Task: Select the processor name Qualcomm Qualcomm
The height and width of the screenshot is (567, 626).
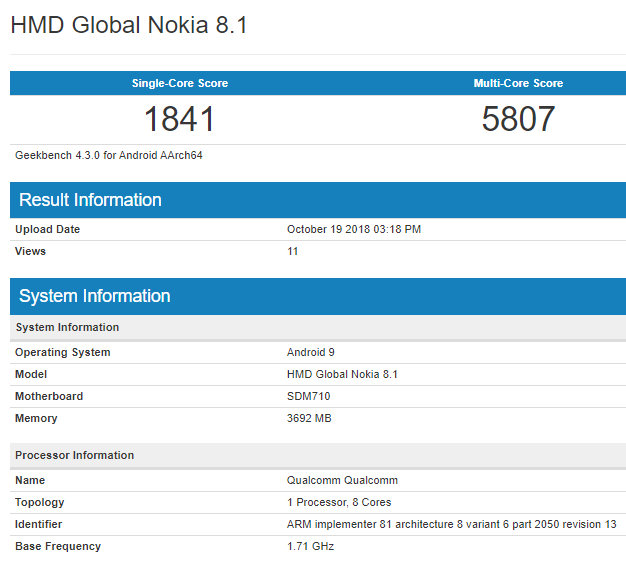Action: tap(342, 480)
